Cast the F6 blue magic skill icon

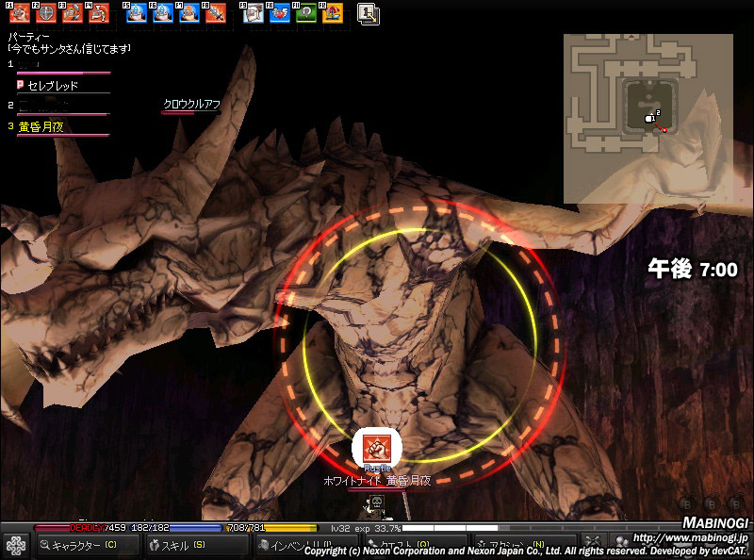coord(162,13)
